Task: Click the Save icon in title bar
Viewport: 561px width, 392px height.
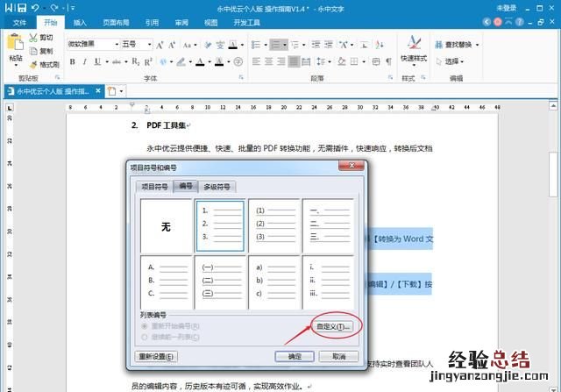Action: tap(22, 8)
